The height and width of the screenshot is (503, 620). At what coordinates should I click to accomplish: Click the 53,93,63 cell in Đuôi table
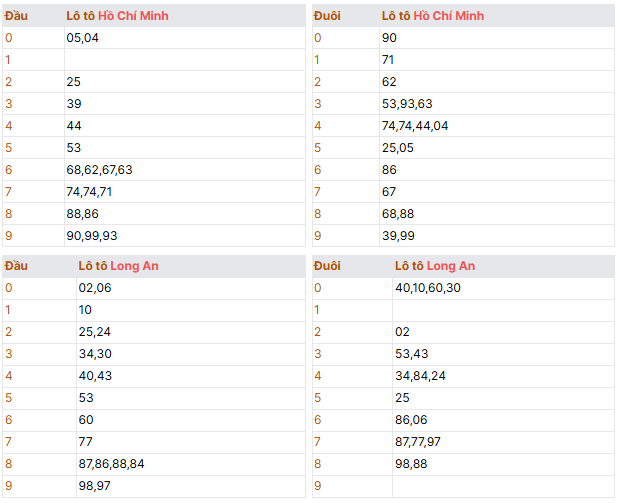pyautogui.click(x=497, y=104)
